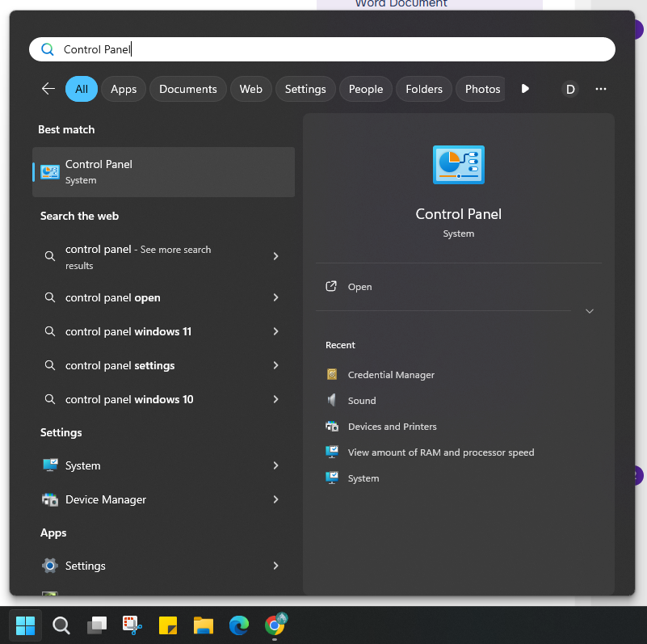
Task: Click Open for Control Panel
Action: coord(359,287)
